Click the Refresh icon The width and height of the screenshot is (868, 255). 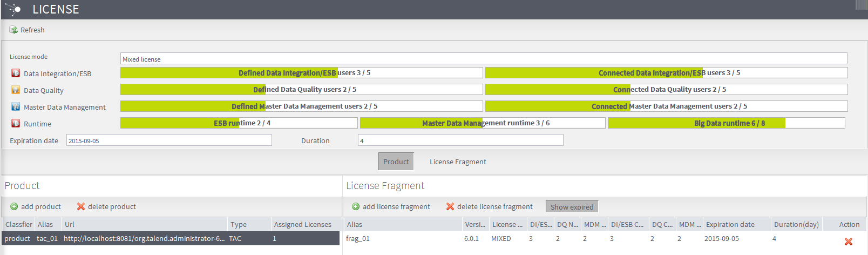point(13,30)
